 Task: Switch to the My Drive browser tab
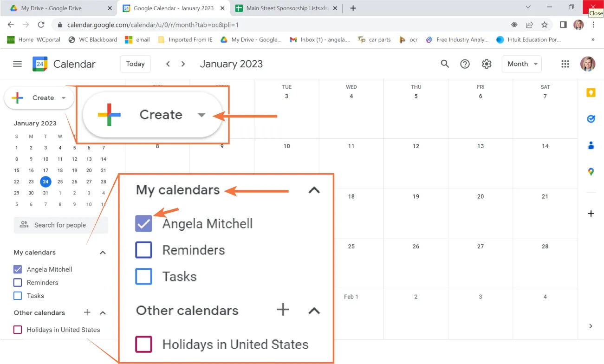tap(51, 8)
